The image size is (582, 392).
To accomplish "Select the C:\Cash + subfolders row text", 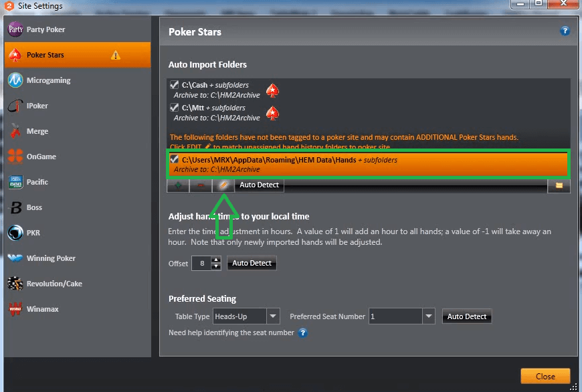I will tap(215, 85).
